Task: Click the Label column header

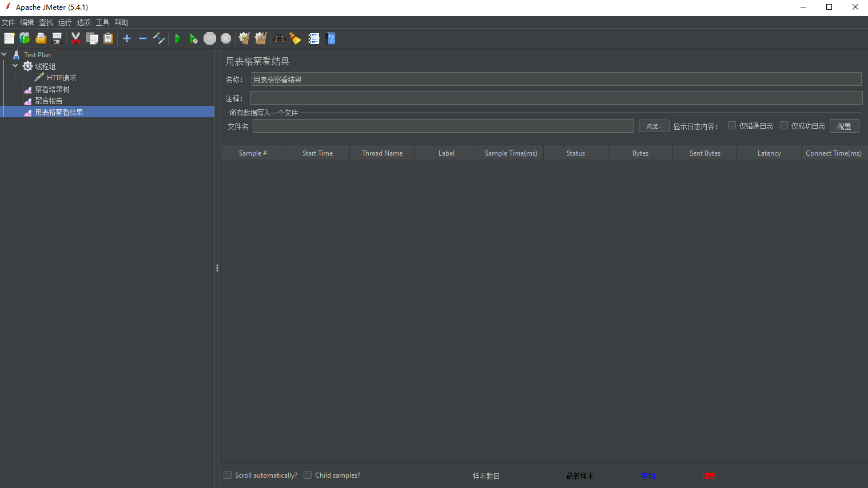Action: point(447,153)
